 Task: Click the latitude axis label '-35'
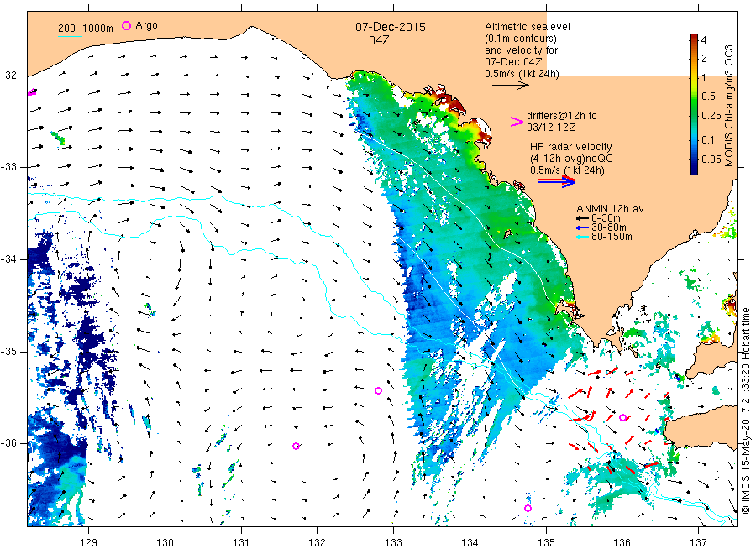(x=8, y=351)
